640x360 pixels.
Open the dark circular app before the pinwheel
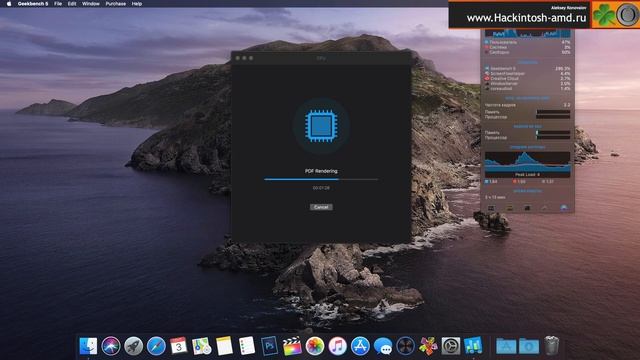[x=405, y=346]
